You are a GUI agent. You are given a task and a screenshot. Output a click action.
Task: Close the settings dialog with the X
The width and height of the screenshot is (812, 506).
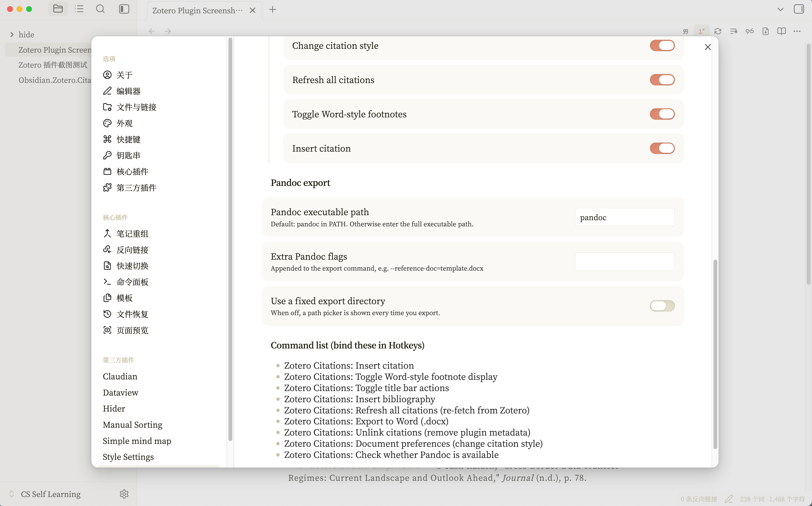tap(708, 47)
